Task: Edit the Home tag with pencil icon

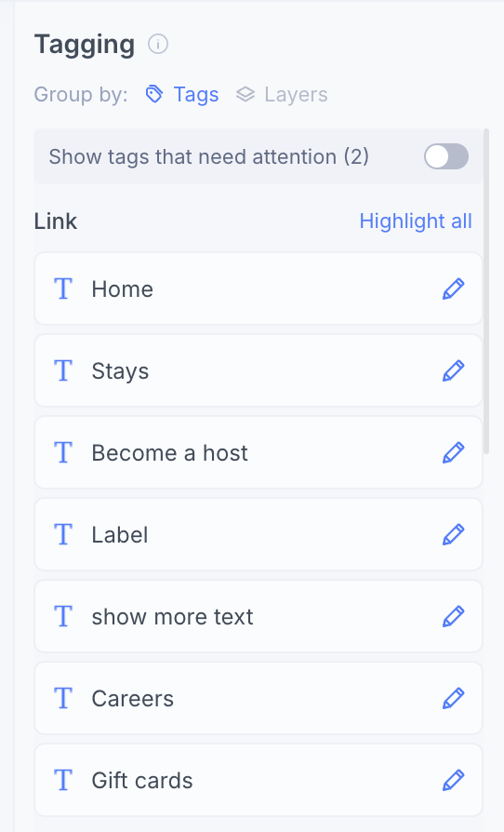Action: point(453,289)
